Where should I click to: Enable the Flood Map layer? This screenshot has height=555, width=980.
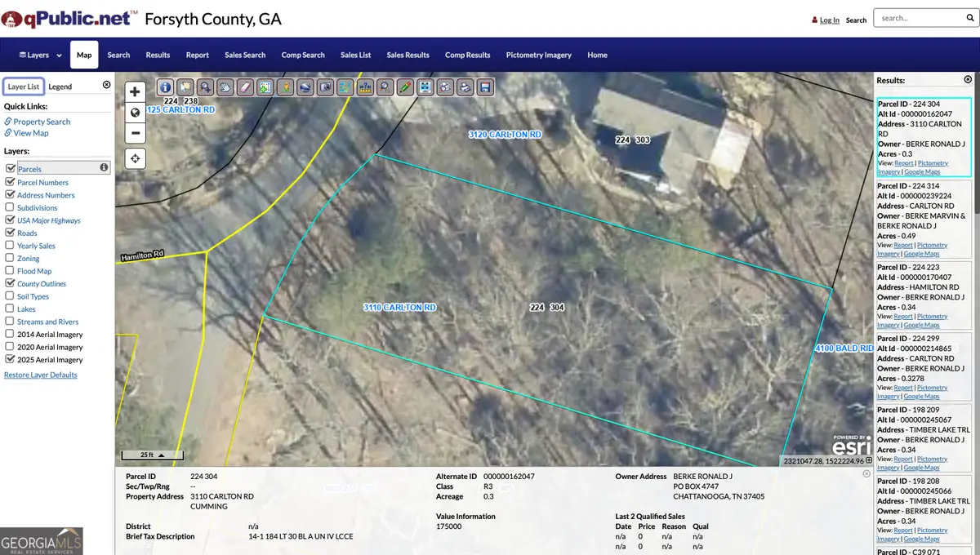pos(10,271)
